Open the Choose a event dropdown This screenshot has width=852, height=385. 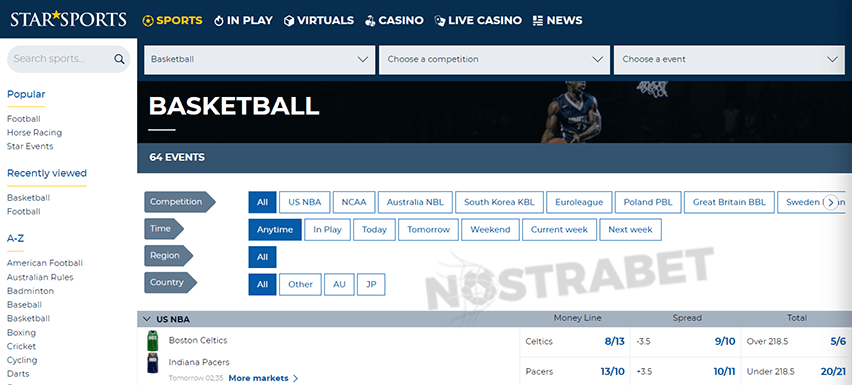click(x=728, y=60)
